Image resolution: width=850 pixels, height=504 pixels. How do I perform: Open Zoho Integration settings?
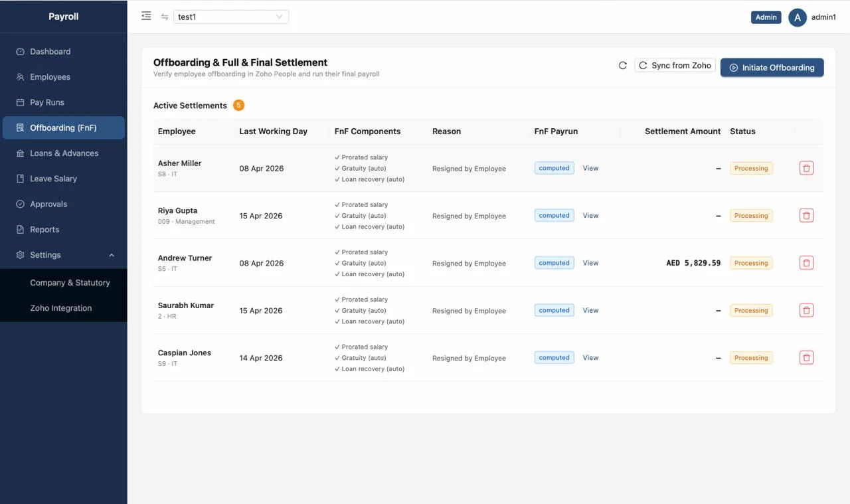coord(61,308)
